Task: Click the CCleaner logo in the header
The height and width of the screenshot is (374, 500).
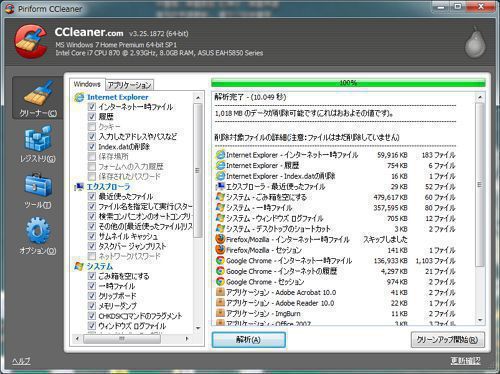Action: [x=31, y=42]
